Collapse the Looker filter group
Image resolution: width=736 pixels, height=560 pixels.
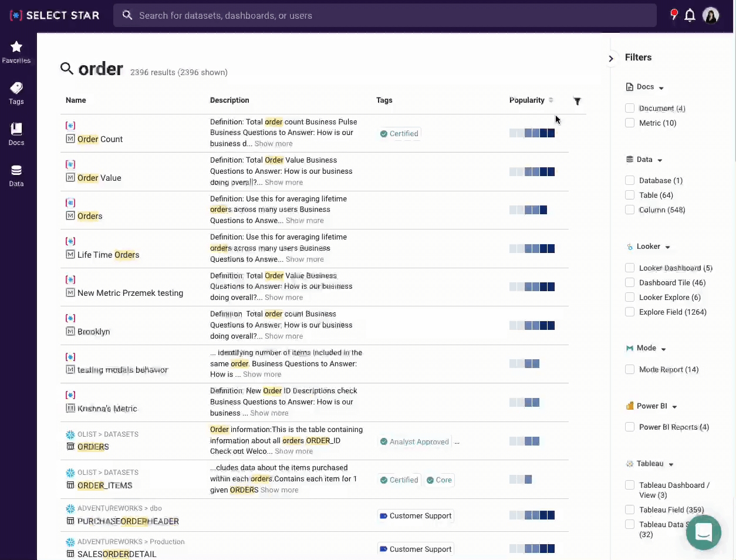(668, 247)
